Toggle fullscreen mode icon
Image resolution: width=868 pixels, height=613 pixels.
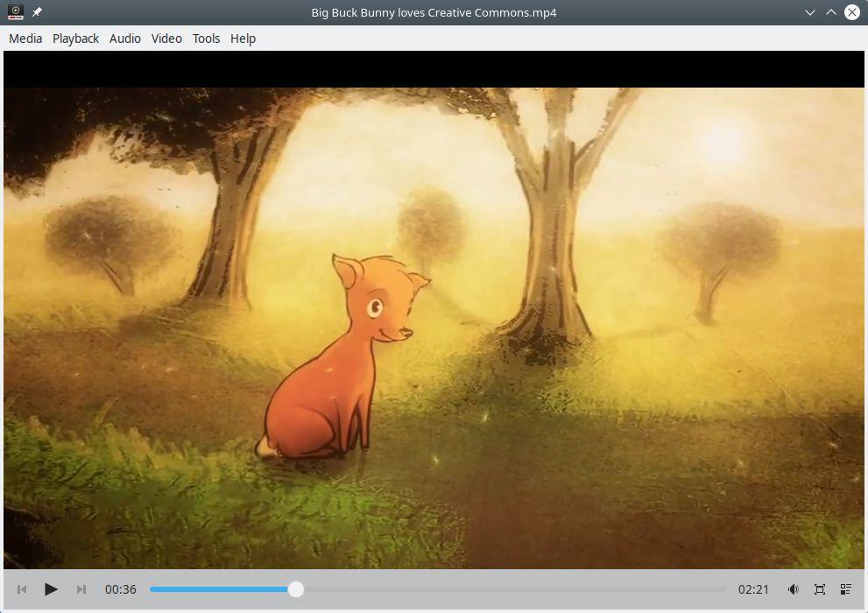(x=820, y=589)
